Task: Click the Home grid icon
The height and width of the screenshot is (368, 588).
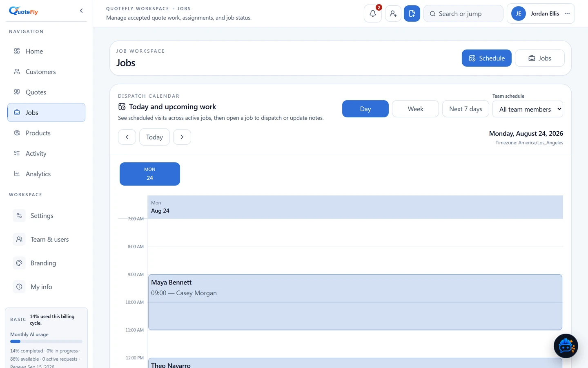Action: click(17, 51)
